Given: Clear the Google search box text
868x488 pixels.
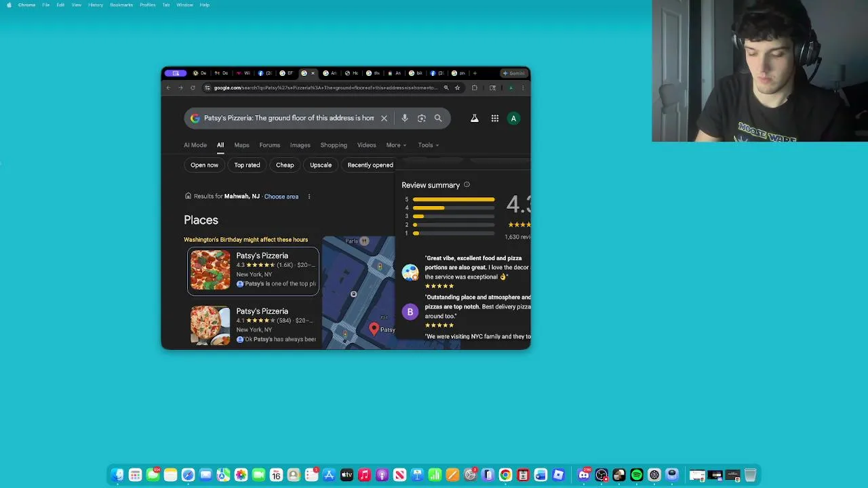Looking at the screenshot, I should tap(384, 118).
